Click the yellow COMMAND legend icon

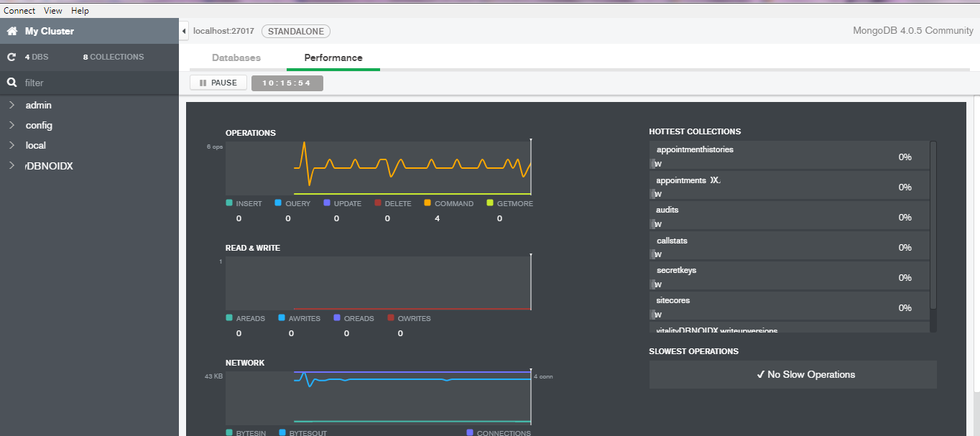429,203
